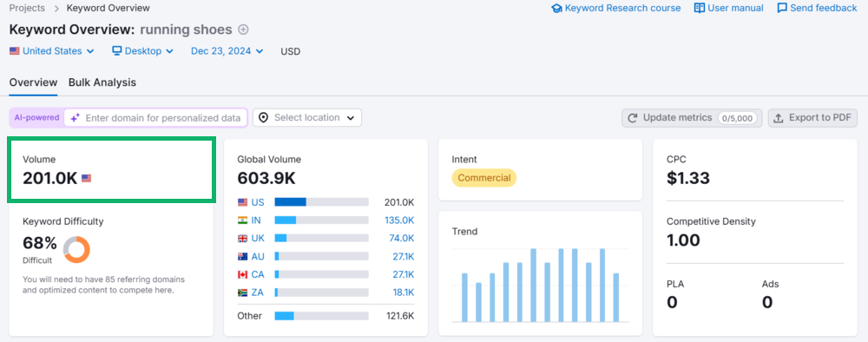
Task: Open the Select location dropdown
Action: tap(307, 117)
